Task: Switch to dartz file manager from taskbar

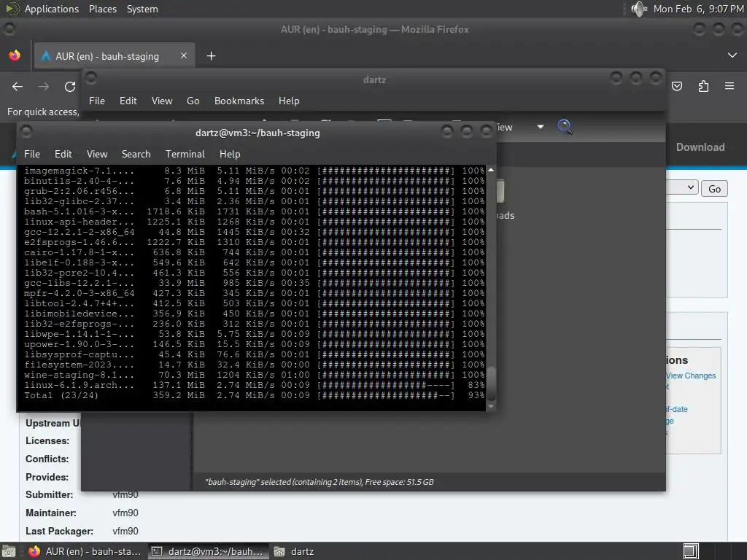Action: pos(295,551)
